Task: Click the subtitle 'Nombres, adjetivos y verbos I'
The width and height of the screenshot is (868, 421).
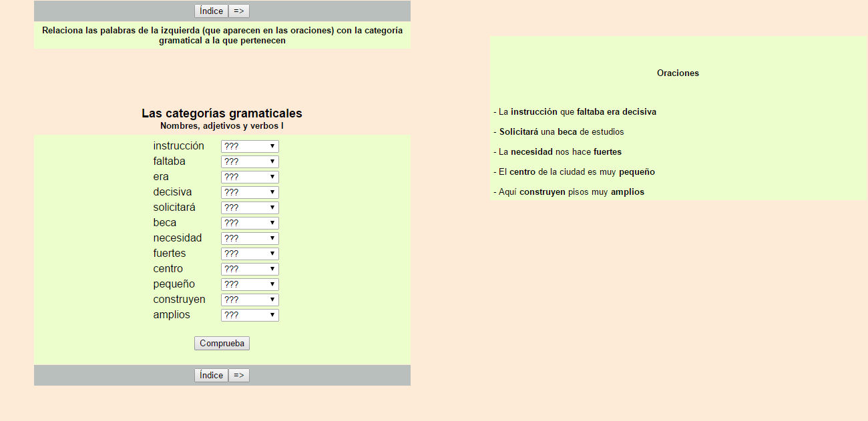Action: click(222, 125)
